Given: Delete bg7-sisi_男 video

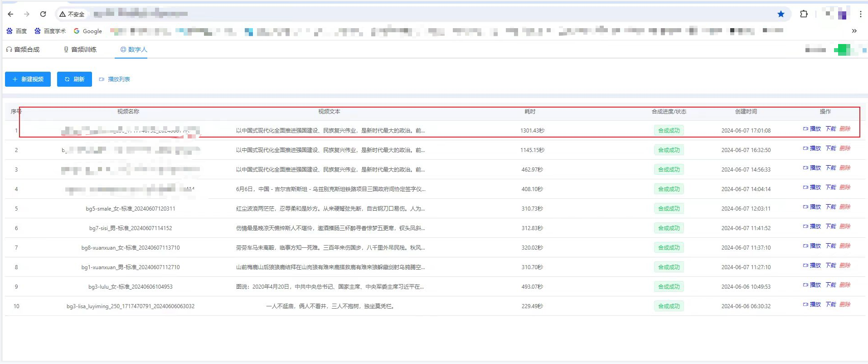Looking at the screenshot, I should pyautogui.click(x=845, y=226).
